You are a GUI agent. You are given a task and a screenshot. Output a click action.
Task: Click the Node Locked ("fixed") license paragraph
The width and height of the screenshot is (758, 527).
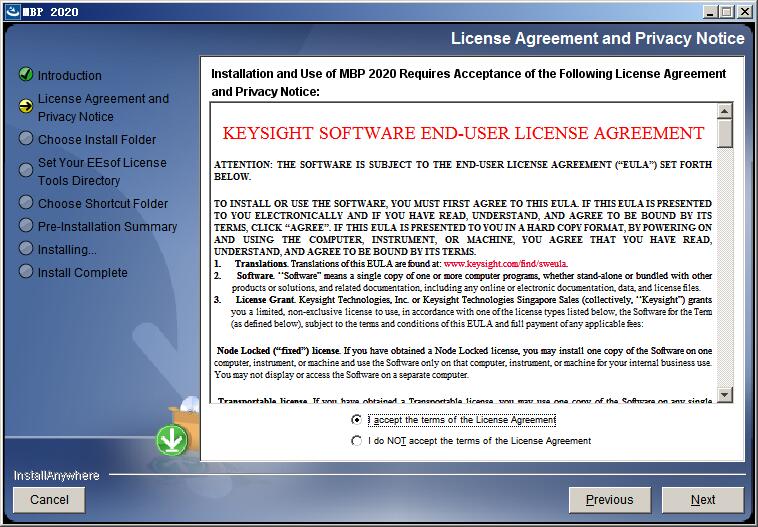[x=463, y=363]
